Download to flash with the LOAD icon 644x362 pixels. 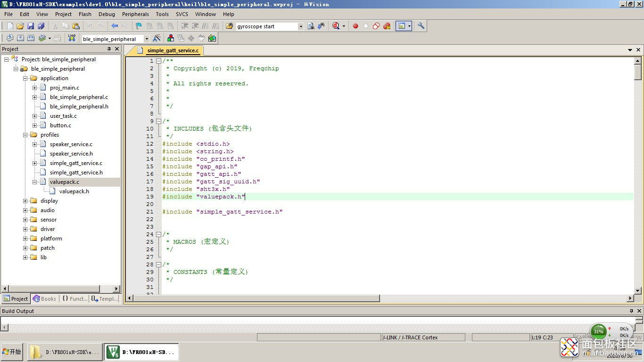pyautogui.click(x=72, y=38)
